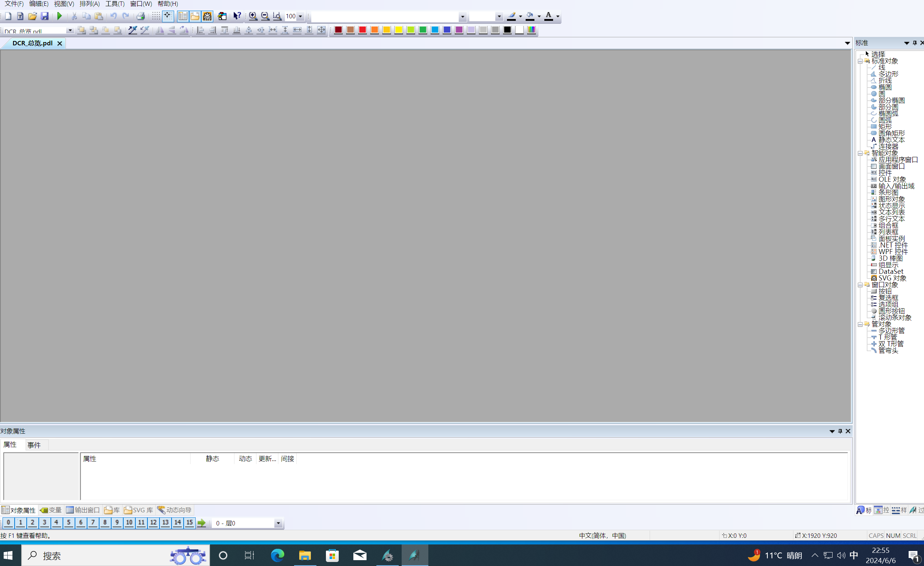Click layer 7 button

[x=93, y=522]
